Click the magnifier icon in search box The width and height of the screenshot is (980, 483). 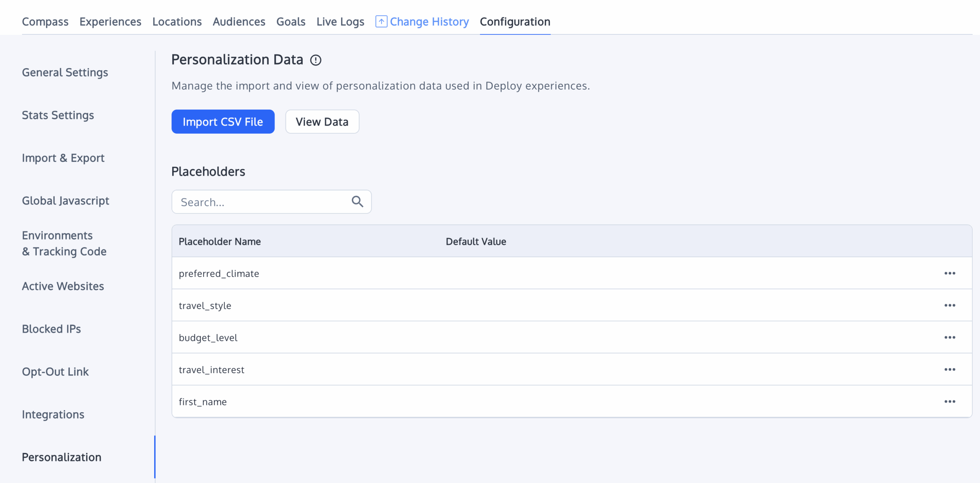pyautogui.click(x=357, y=201)
